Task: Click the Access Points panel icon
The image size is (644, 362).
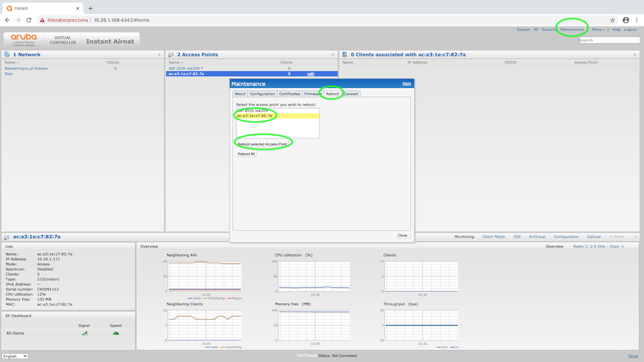Action: point(171,55)
